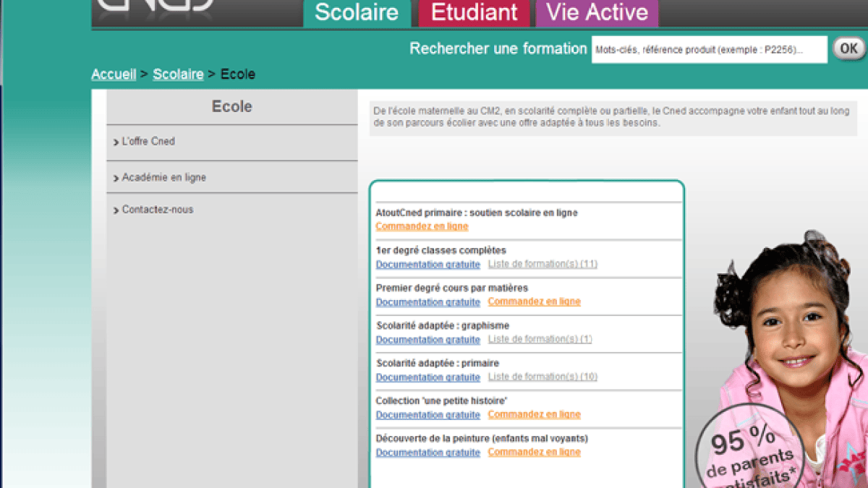Click the '1er degré classes complètes' title
The width and height of the screenshot is (868, 488).
[441, 250]
